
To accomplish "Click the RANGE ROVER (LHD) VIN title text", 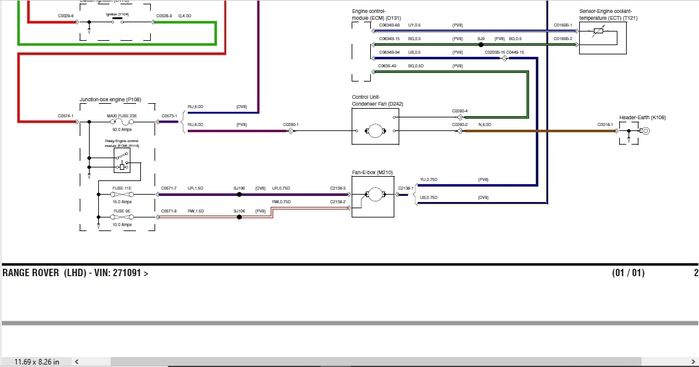I will (x=75, y=273).
